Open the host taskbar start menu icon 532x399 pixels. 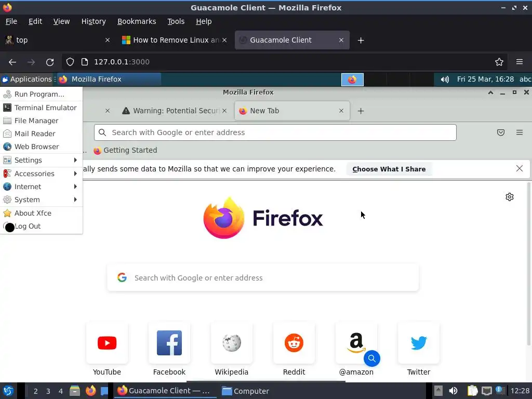click(x=8, y=391)
